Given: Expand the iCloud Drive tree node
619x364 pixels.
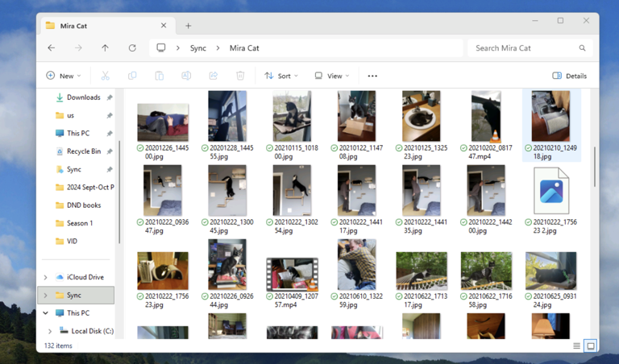Looking at the screenshot, I should [45, 277].
